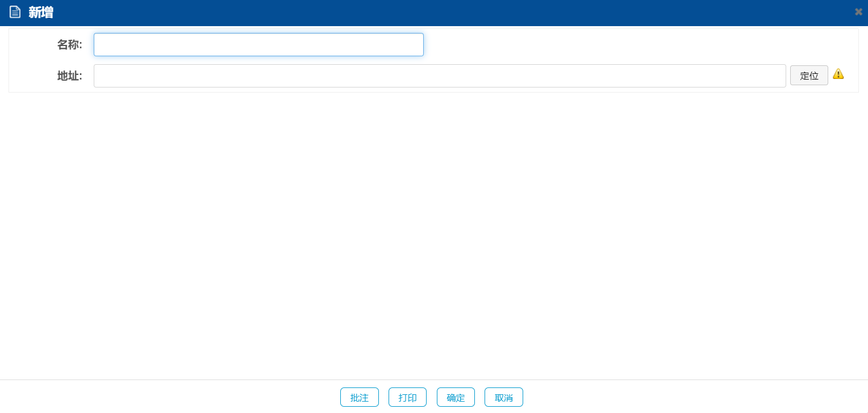Image resolution: width=868 pixels, height=413 pixels.
Task: Click the gap between 名称 and 地址 fields
Action: [258, 60]
